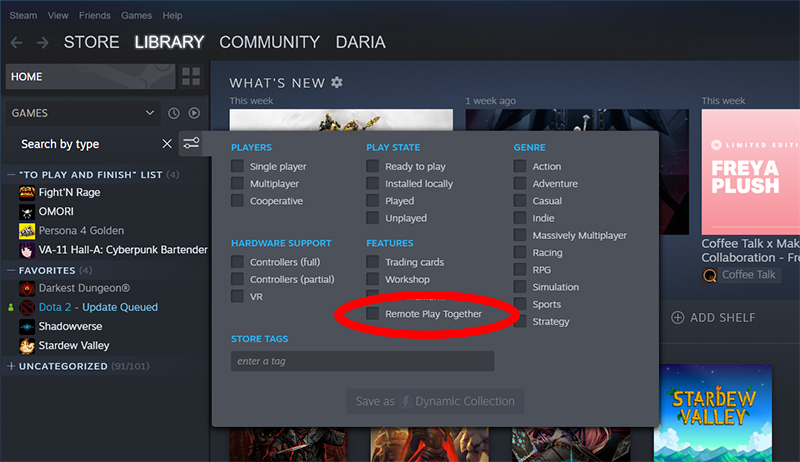This screenshot has width=800, height=462.
Task: Open the Stardew Valley cover thumbnail
Action: (x=713, y=413)
